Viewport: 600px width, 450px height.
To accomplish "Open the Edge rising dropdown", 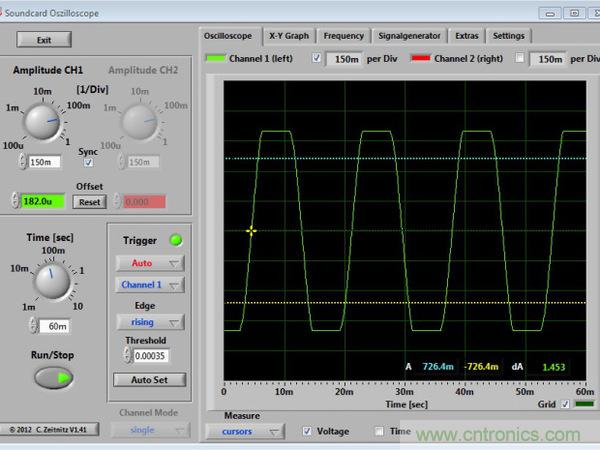I will [x=149, y=322].
